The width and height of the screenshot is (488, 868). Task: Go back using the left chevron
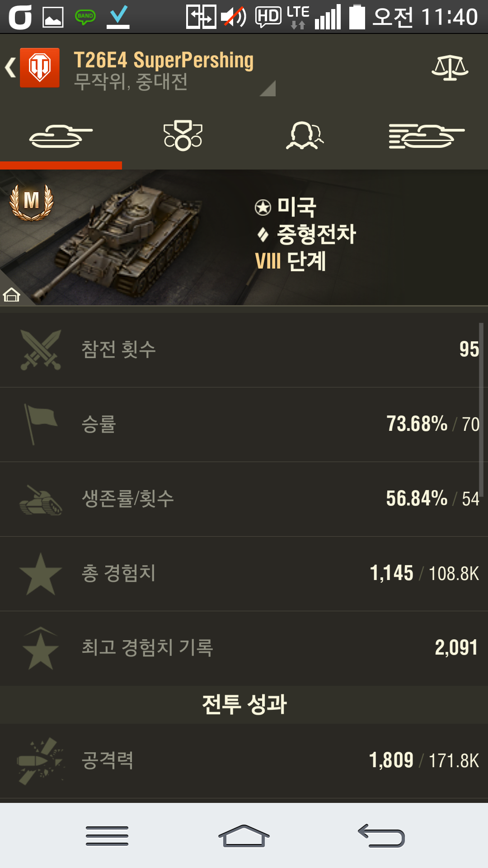point(10,68)
